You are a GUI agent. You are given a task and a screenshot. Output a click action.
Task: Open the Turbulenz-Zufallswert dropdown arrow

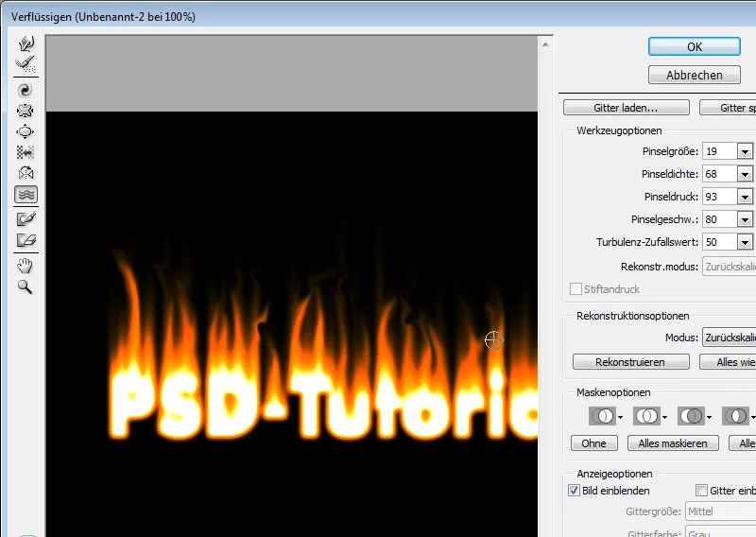tap(745, 242)
